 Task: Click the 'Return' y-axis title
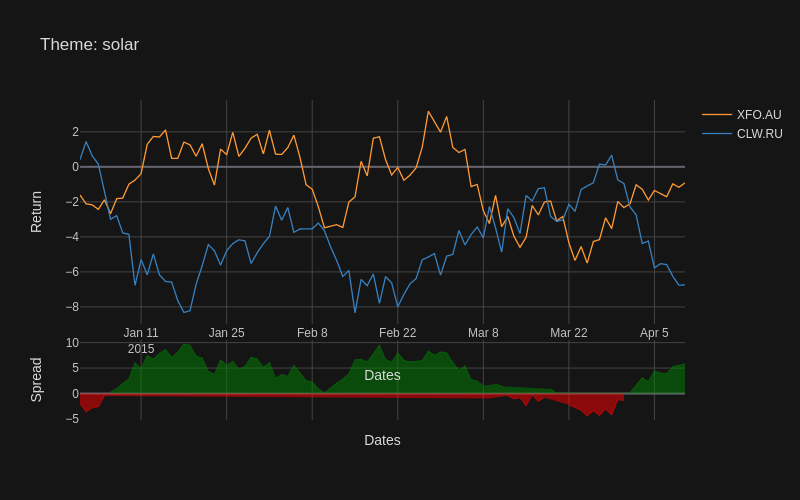pyautogui.click(x=36, y=212)
